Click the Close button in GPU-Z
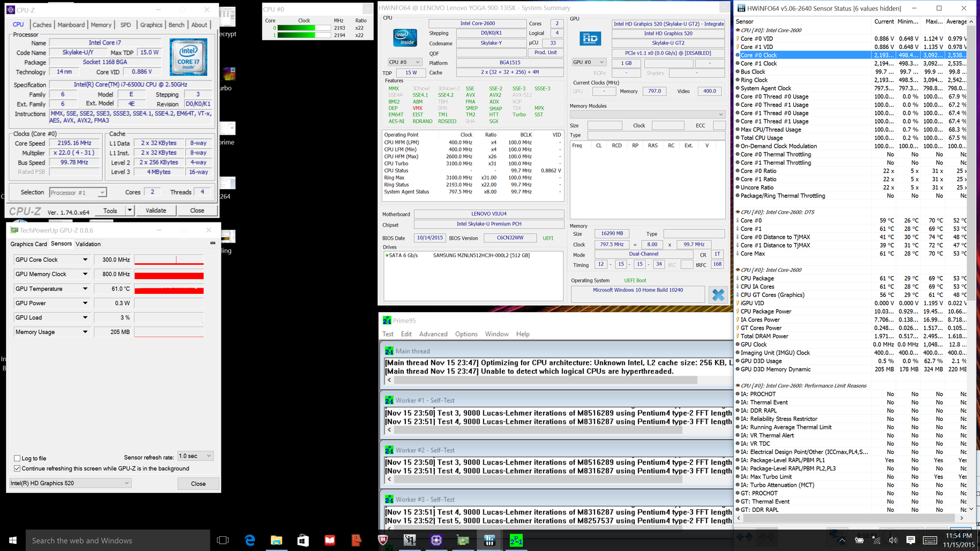 pyautogui.click(x=198, y=484)
